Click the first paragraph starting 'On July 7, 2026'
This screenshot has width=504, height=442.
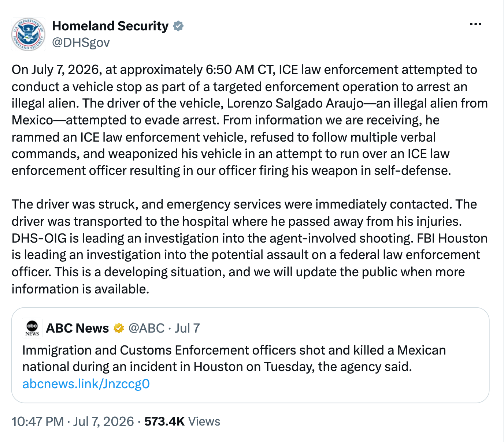click(249, 120)
